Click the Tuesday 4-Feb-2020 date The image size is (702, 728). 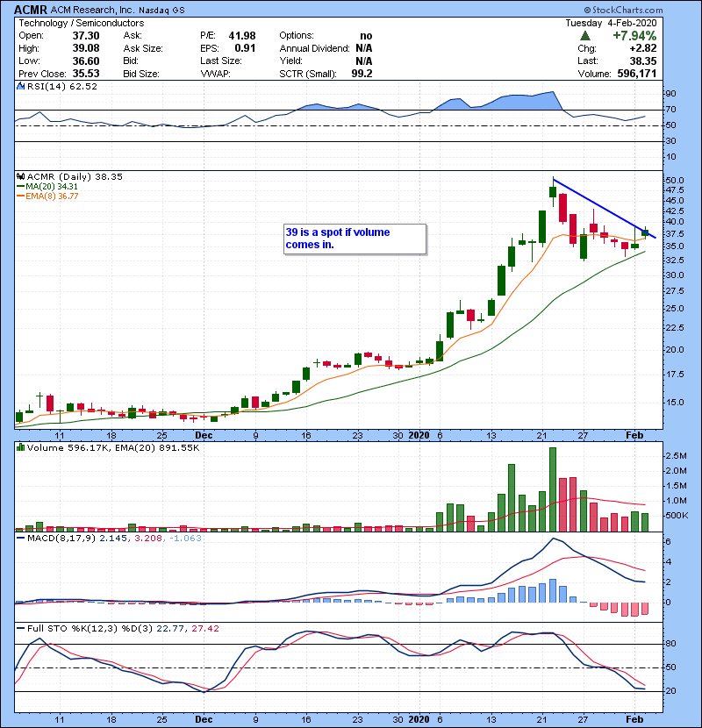[611, 23]
